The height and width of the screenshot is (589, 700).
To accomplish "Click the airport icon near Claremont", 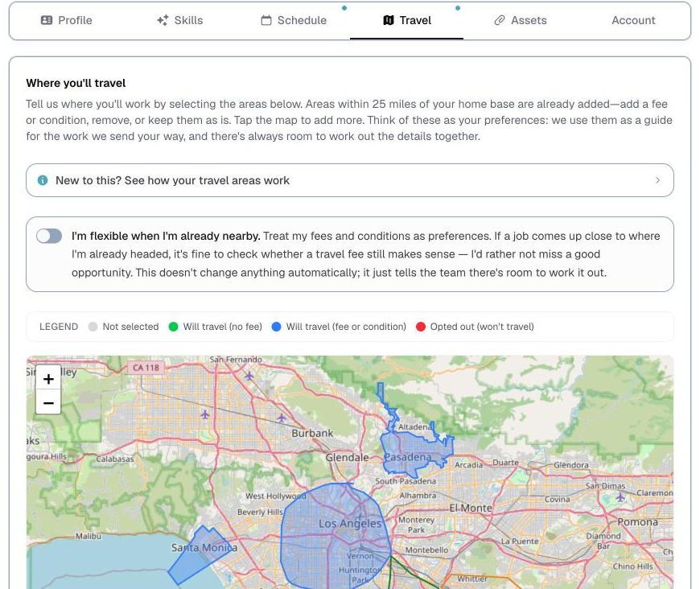I will [x=620, y=496].
